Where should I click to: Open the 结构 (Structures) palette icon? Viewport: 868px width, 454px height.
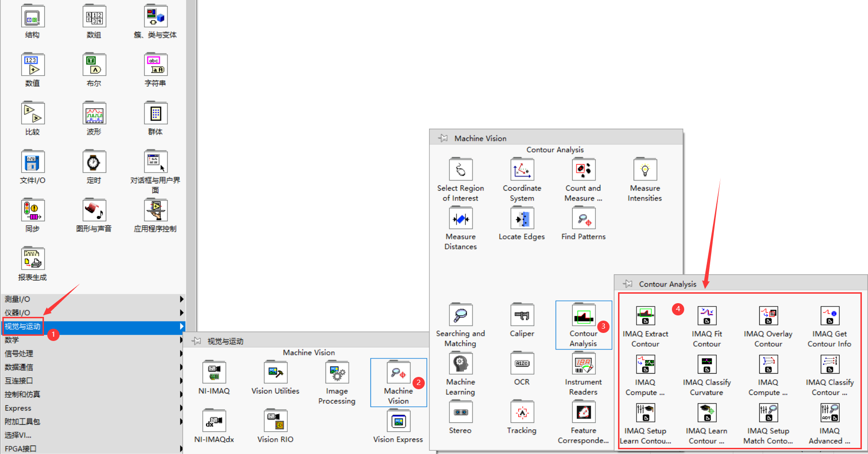[33, 17]
